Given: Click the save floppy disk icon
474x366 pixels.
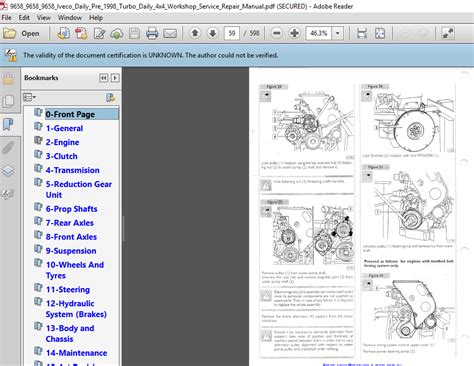Looking at the screenshot, I should tap(134, 33).
